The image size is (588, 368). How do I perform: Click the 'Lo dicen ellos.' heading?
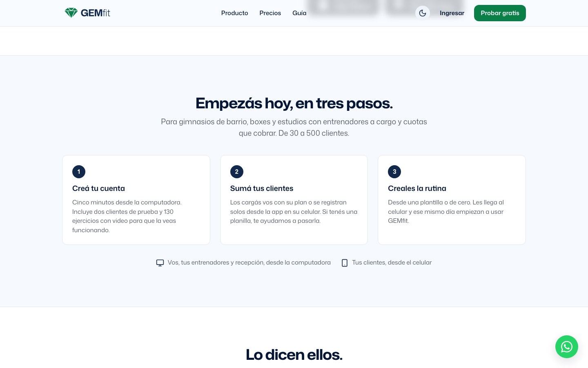[x=294, y=355]
